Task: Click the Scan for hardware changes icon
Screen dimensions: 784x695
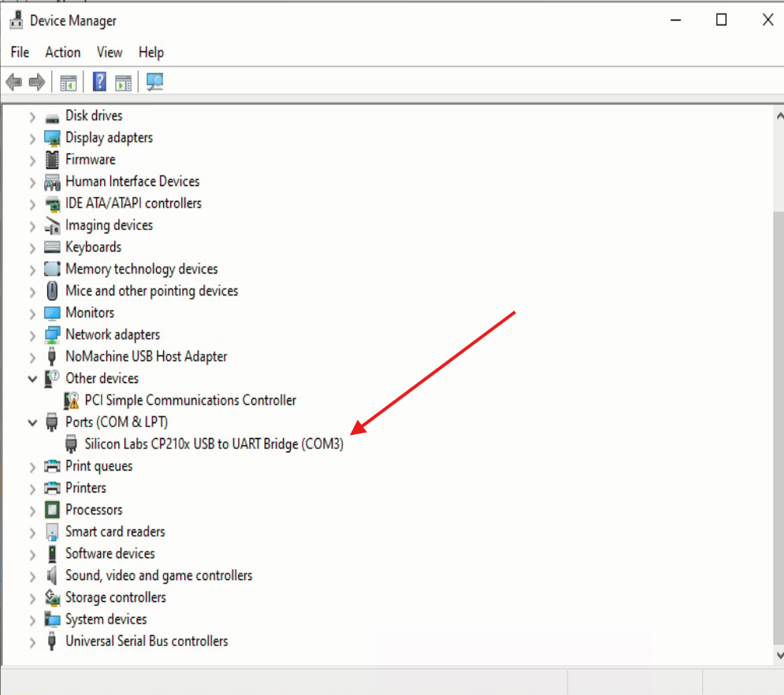Action: [x=154, y=82]
